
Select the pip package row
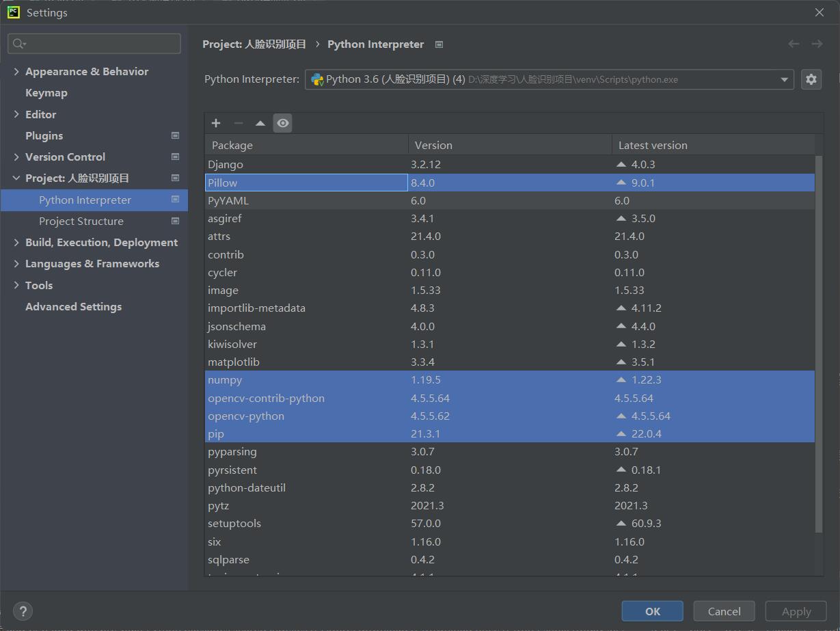510,433
